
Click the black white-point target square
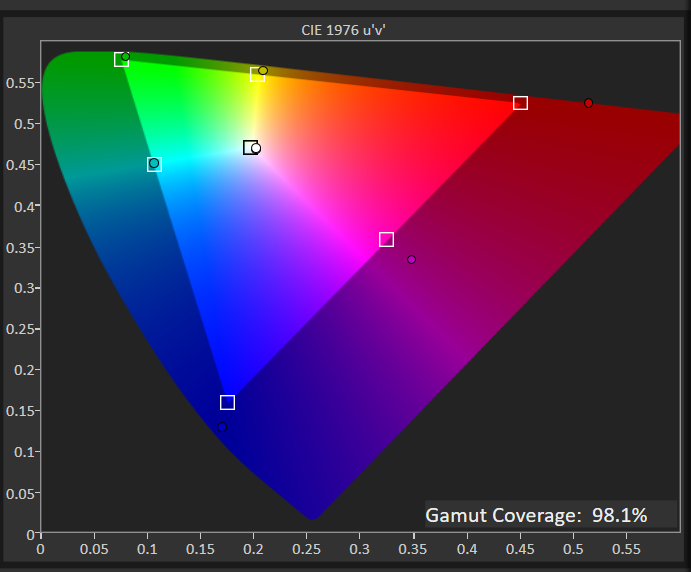click(249, 148)
